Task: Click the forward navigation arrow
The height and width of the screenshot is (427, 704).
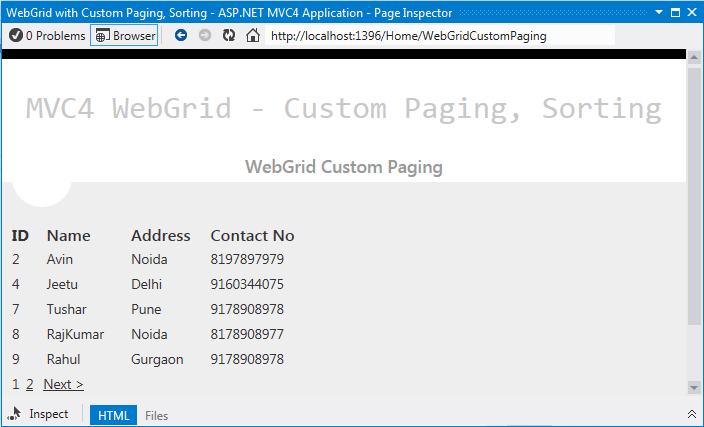Action: click(x=205, y=36)
